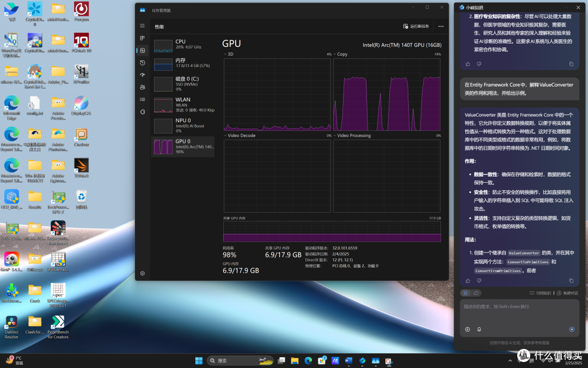
Task: Select config.ini file on desktop
Action: click(35, 105)
